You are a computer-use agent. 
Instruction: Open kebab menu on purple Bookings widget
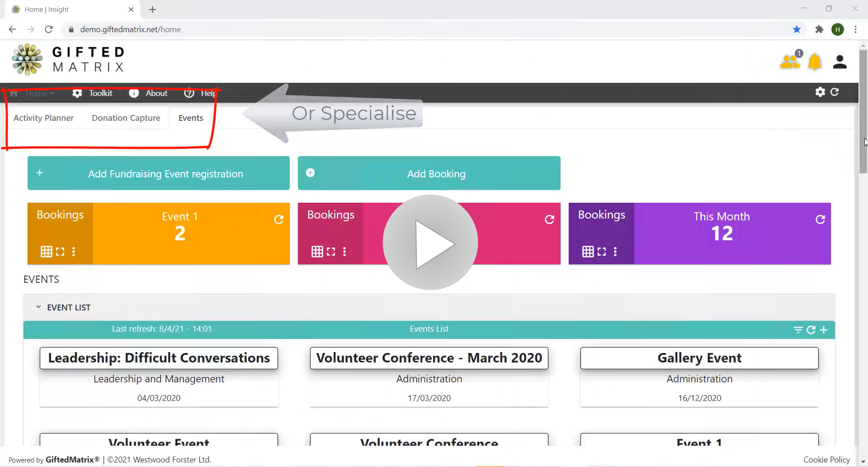coord(616,252)
